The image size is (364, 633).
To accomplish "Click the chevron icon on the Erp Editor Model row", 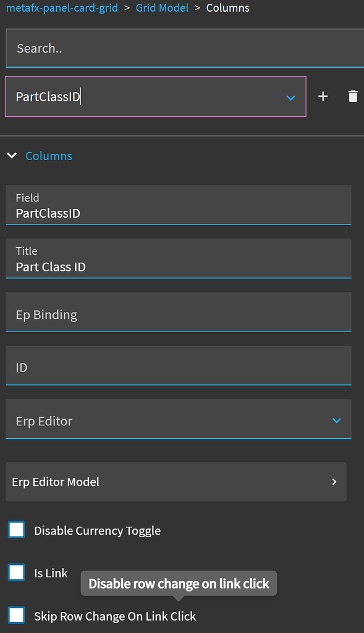I will [334, 482].
